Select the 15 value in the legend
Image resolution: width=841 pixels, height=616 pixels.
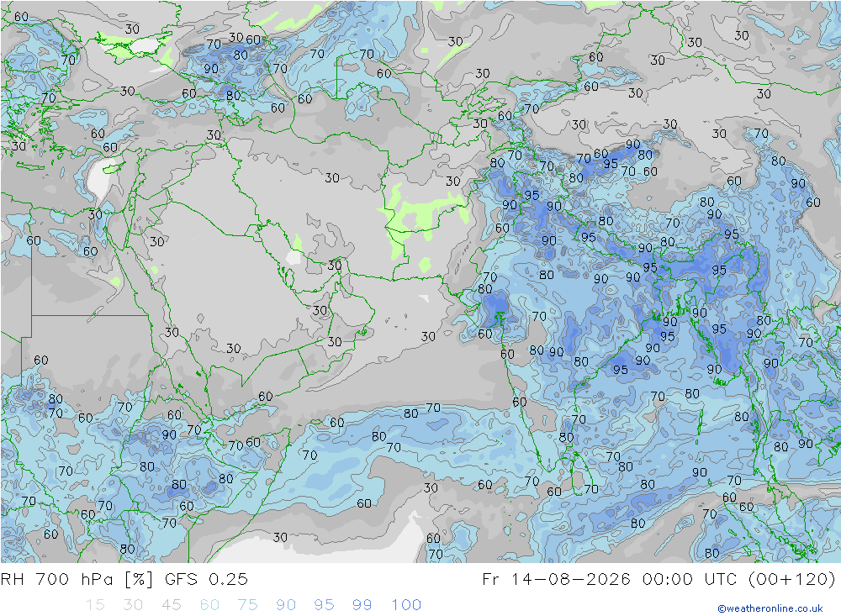click(x=95, y=605)
